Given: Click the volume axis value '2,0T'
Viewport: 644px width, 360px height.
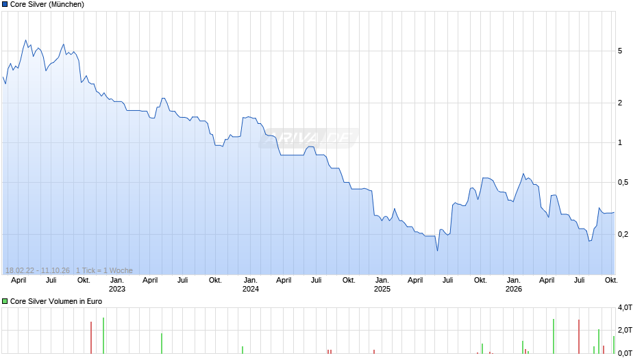Looking at the screenshot, I should (625, 331).
